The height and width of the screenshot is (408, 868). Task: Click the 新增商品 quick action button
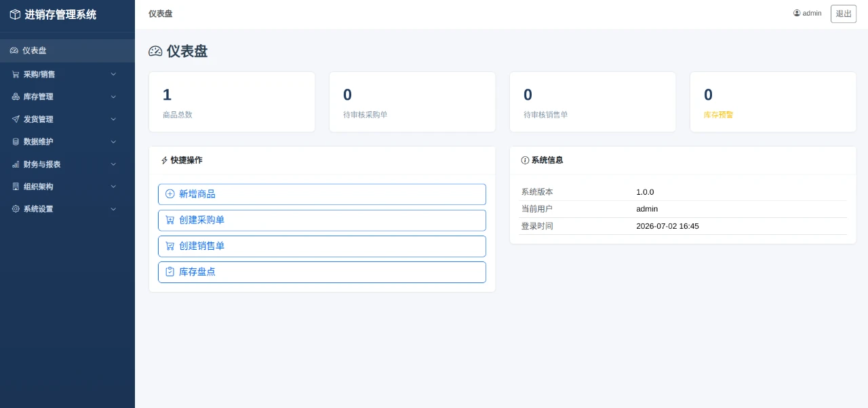[x=322, y=194]
